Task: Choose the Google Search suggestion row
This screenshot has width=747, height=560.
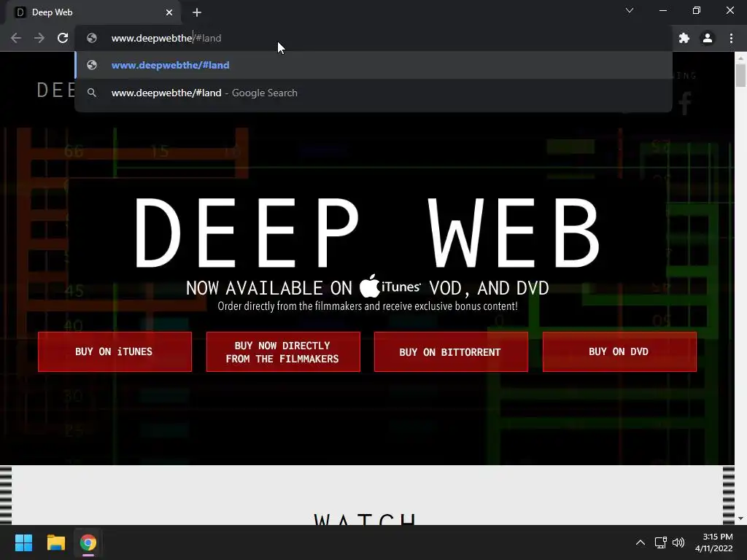Action: pos(373,93)
